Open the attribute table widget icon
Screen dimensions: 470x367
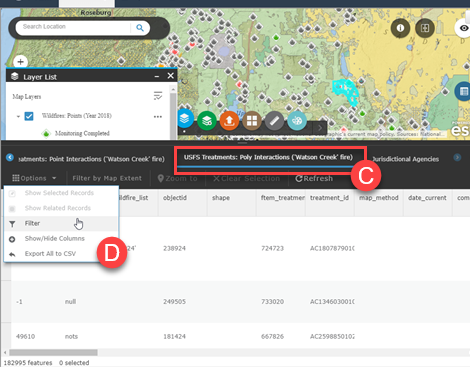pos(463,91)
